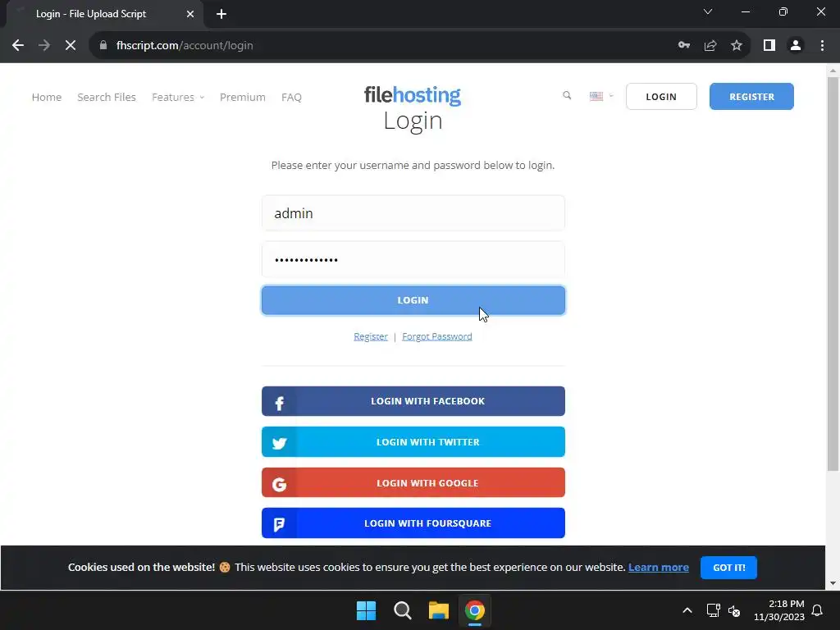Click the scrollbar down arrow
The width and height of the screenshot is (840, 630).
pyautogui.click(x=833, y=583)
